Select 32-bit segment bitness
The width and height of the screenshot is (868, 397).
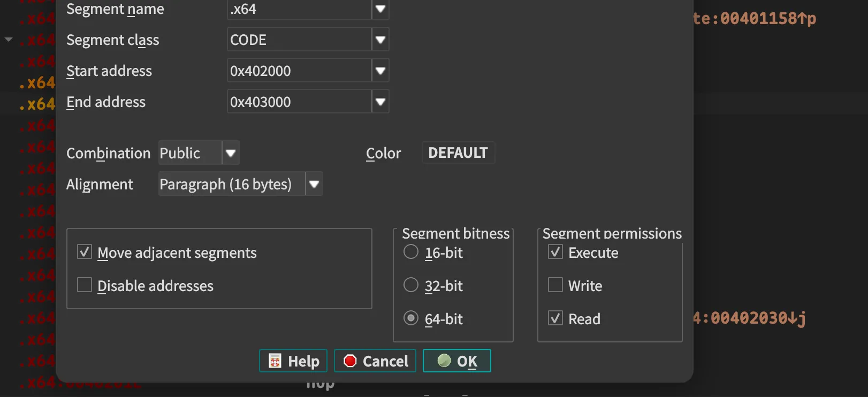tap(411, 285)
